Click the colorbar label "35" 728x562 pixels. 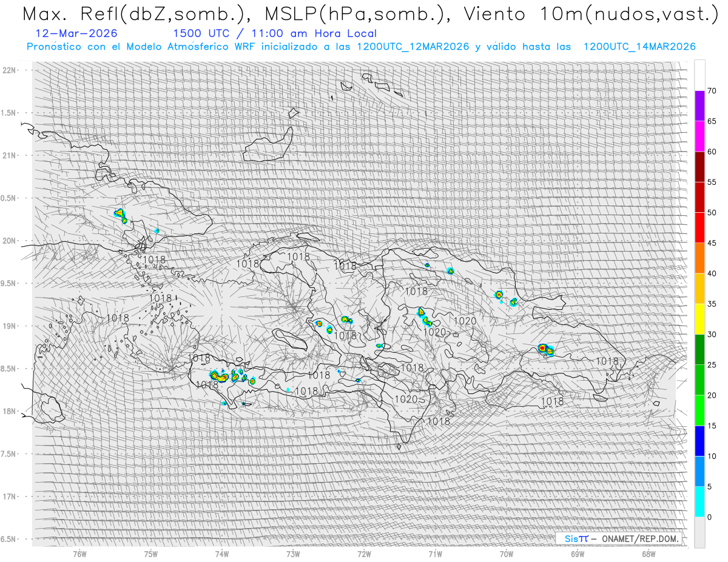click(712, 304)
